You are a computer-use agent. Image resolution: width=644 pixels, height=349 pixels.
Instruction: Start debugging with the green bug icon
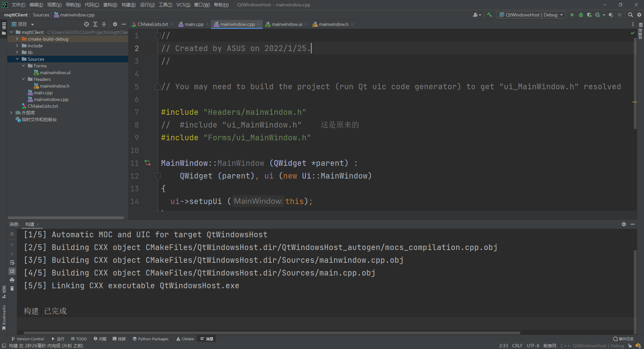point(581,15)
